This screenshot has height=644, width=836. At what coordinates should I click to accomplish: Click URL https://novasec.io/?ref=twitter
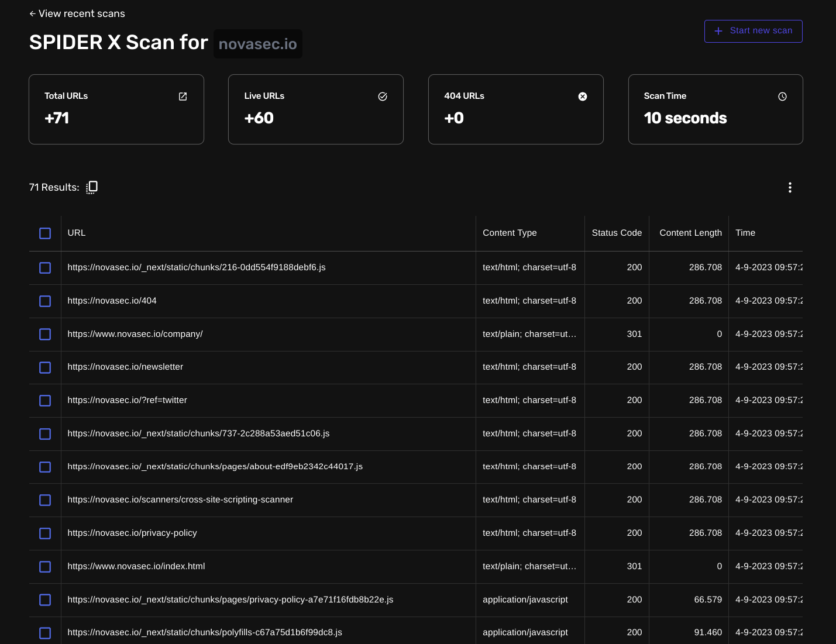[127, 400]
